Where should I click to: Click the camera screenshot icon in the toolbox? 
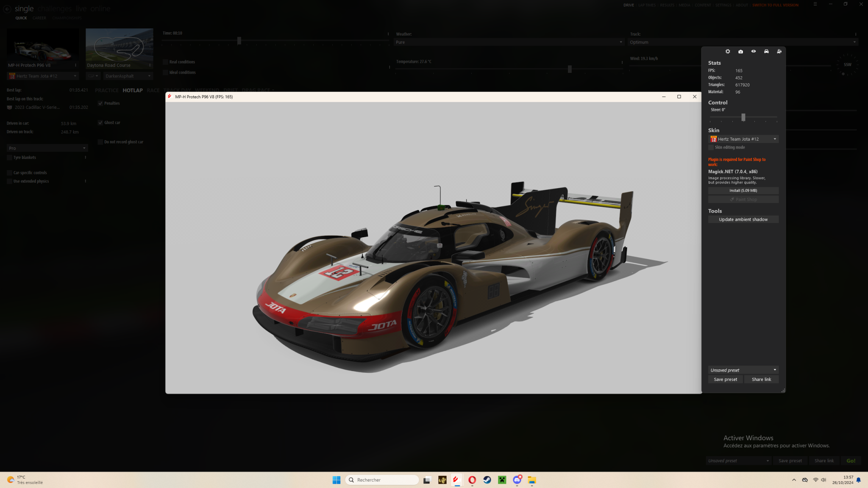coord(740,51)
